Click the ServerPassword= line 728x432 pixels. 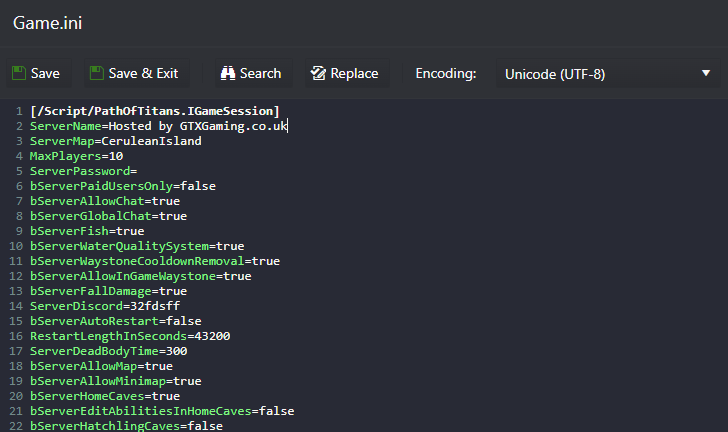click(x=84, y=171)
